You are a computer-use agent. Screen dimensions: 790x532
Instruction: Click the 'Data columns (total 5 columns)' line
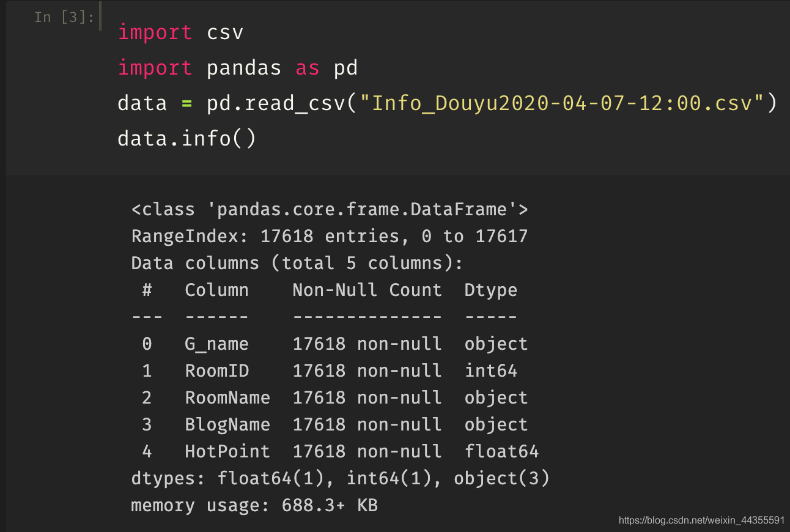coord(297,264)
